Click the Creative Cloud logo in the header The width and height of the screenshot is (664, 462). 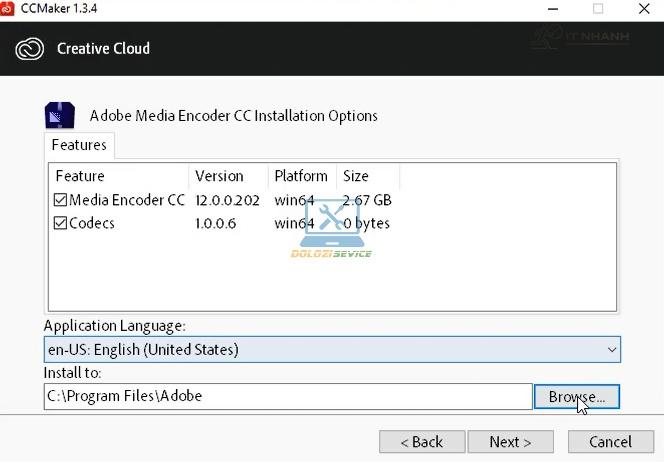(x=29, y=48)
